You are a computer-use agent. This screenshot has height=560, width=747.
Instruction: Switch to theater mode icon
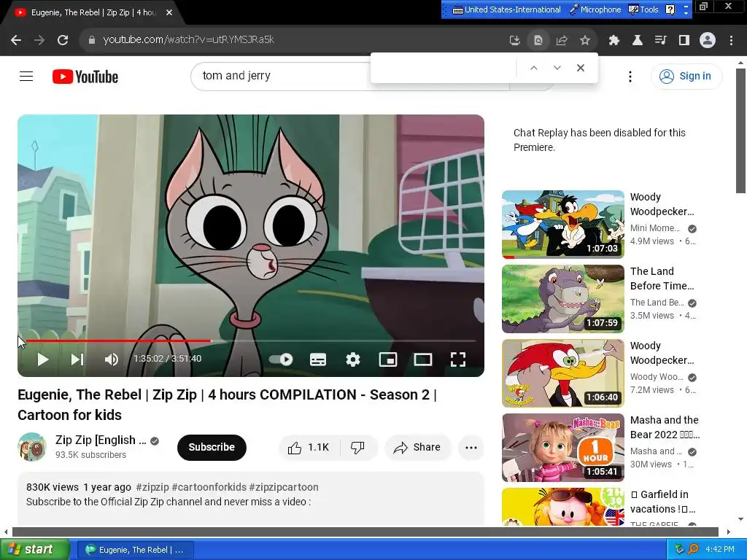tap(422, 359)
